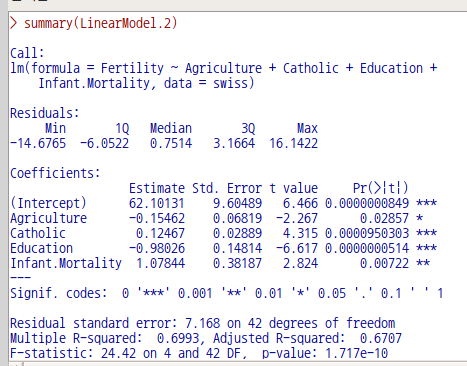Select the first quartile value -6.0522

(104, 143)
